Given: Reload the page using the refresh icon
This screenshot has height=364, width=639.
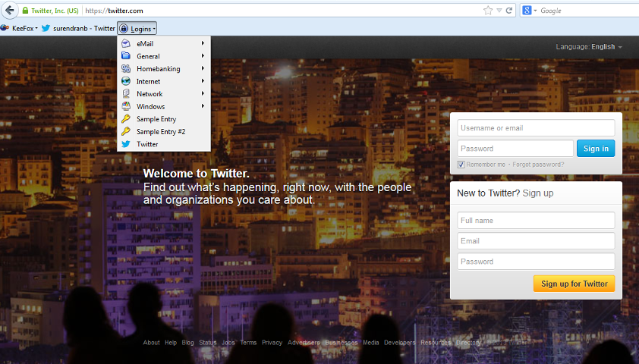Looking at the screenshot, I should coord(509,11).
